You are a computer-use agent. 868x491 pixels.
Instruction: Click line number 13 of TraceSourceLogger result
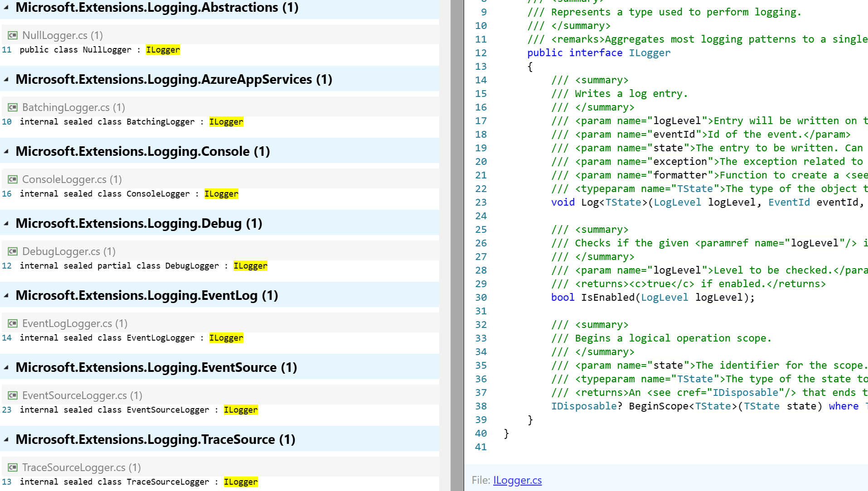click(x=7, y=482)
